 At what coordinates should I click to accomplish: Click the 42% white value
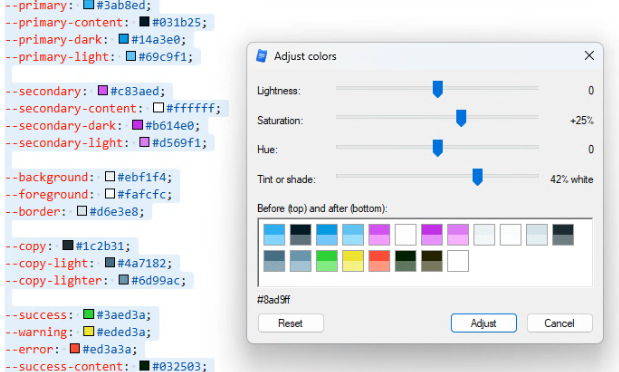(x=572, y=179)
